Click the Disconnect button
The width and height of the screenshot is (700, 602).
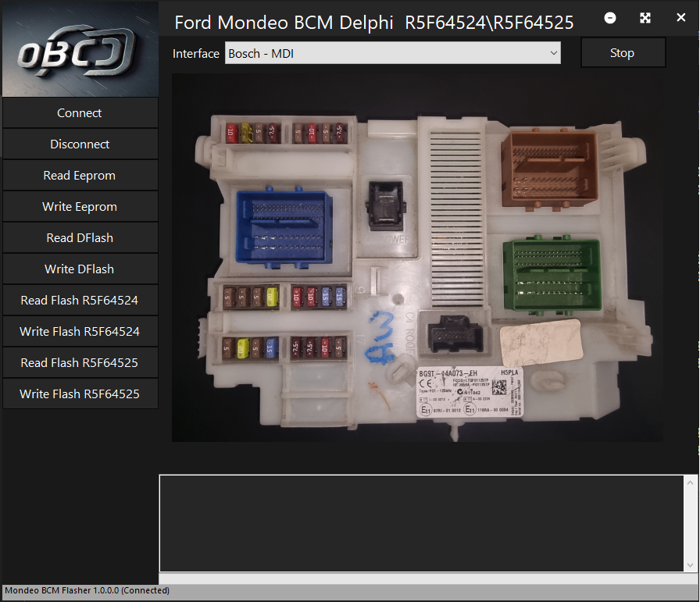pos(80,144)
